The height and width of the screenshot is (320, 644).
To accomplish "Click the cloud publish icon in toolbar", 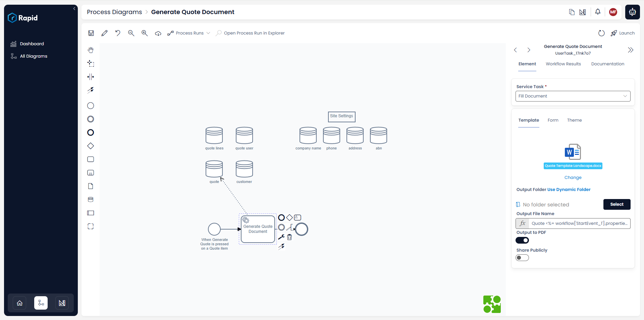I will pyautogui.click(x=158, y=33).
